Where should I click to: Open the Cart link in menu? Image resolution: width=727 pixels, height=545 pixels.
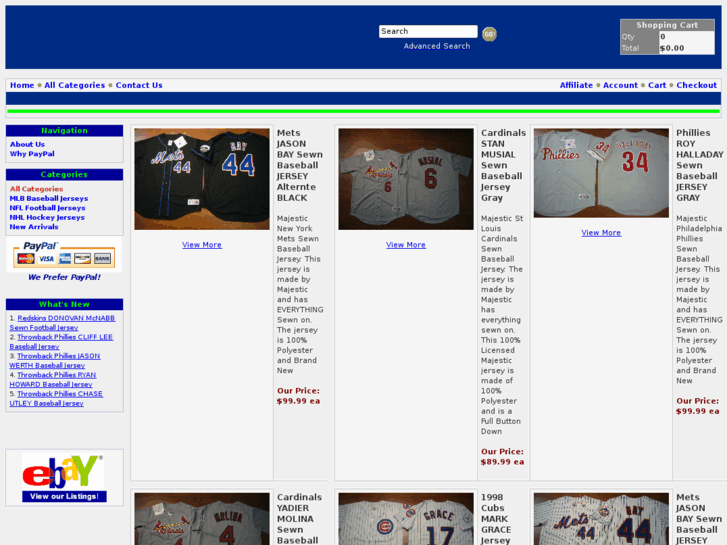657,85
